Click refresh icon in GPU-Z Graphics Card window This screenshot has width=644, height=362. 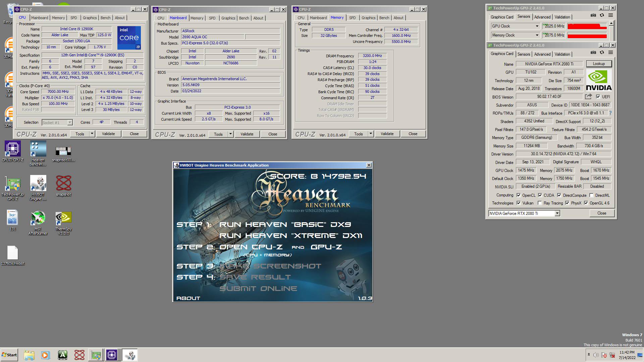(602, 53)
